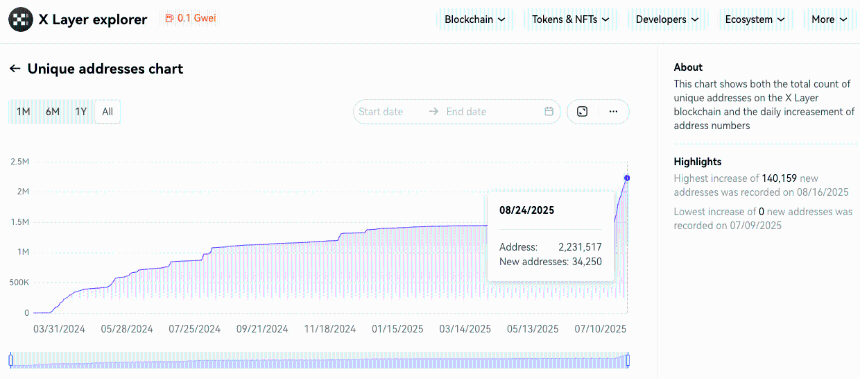Viewport: 860px width, 379px height.
Task: Click the X Layer explorer logo icon
Action: point(20,20)
